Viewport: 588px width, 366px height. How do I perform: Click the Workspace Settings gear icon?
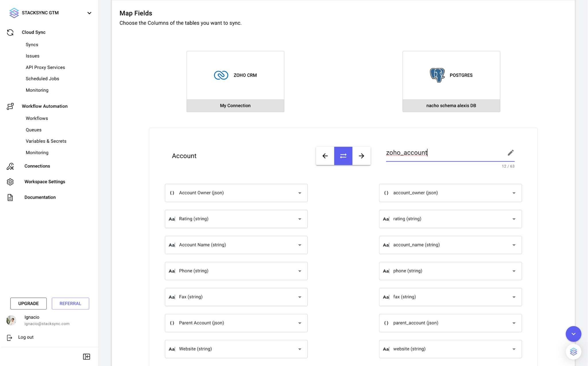click(x=10, y=182)
